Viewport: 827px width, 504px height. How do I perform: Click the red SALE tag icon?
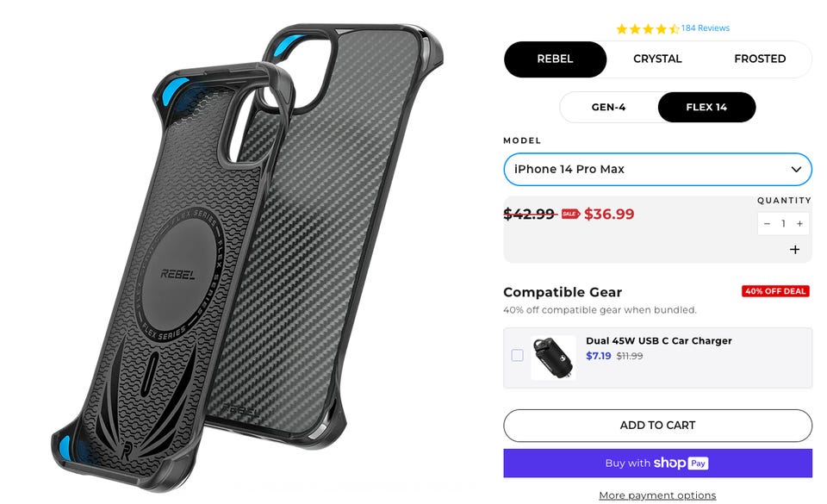pos(570,214)
